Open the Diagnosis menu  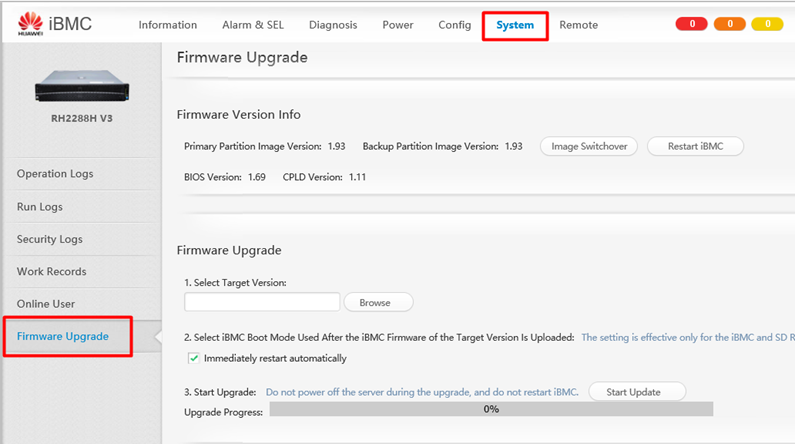(333, 25)
